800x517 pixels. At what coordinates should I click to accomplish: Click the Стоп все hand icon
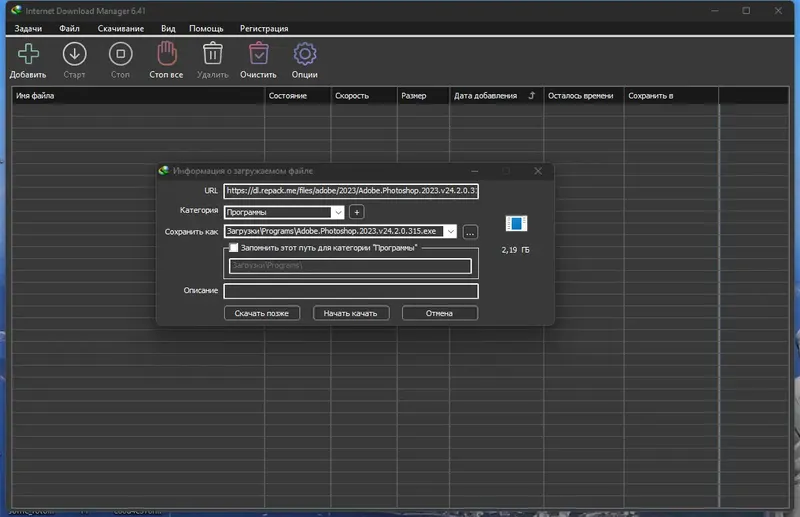[x=166, y=54]
